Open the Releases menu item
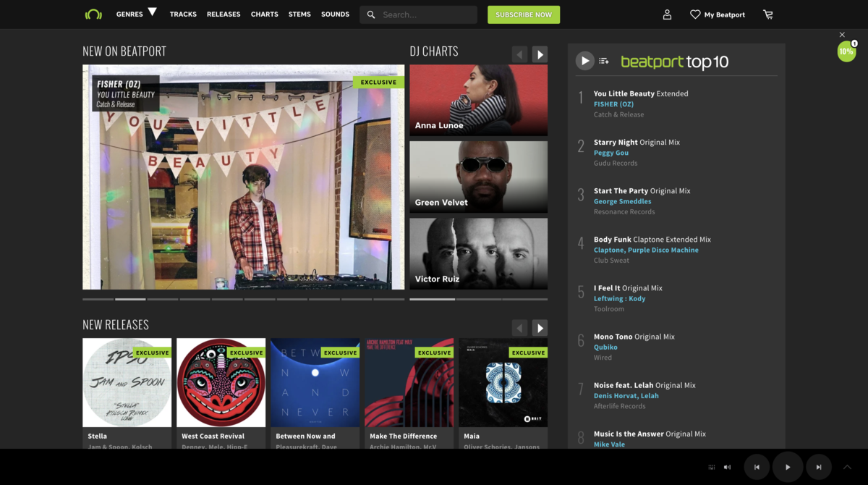 click(224, 14)
